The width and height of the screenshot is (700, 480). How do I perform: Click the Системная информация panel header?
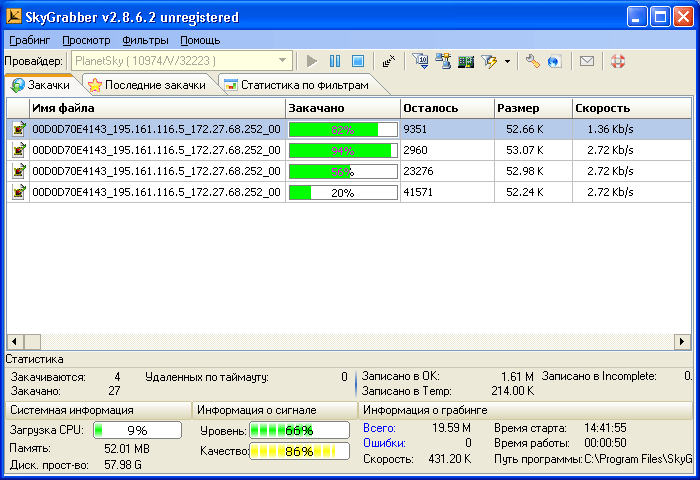98,410
